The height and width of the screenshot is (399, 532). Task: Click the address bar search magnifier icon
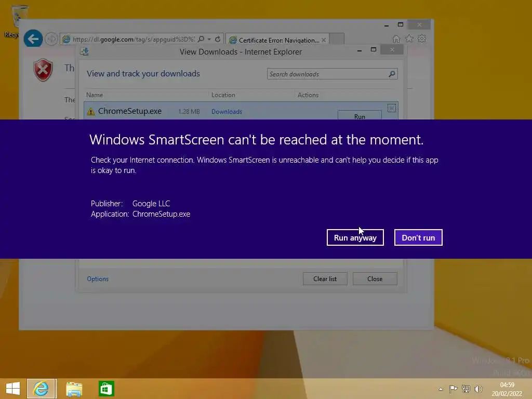[201, 39]
